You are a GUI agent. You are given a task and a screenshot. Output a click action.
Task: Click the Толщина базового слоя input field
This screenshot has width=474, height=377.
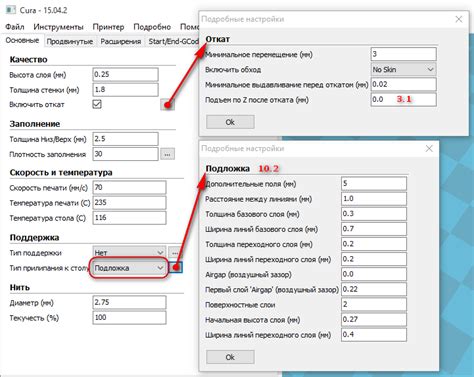point(374,214)
